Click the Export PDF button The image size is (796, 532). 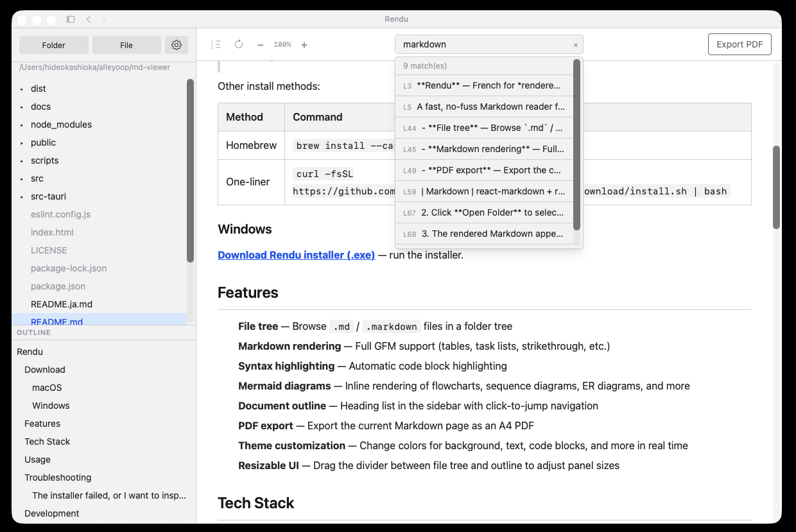point(740,44)
